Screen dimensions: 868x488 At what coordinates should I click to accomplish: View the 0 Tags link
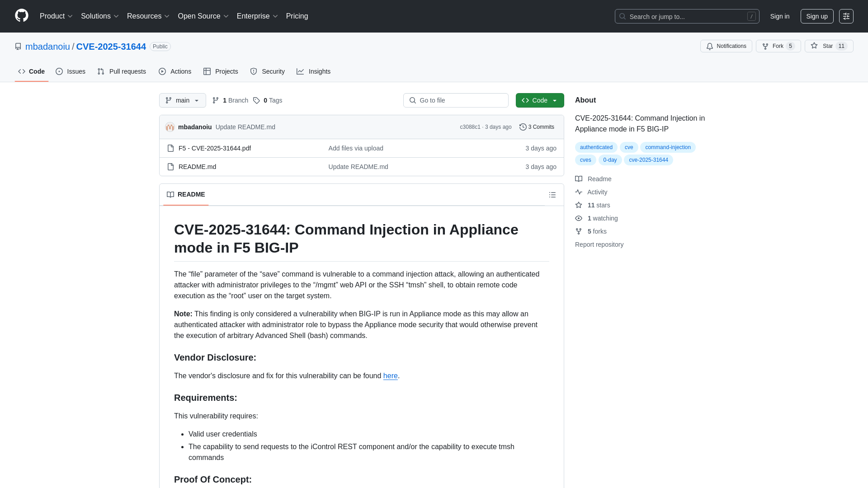click(268, 100)
